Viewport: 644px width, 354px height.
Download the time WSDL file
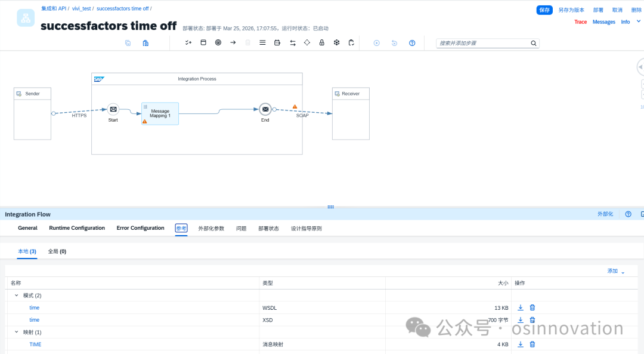(x=521, y=307)
